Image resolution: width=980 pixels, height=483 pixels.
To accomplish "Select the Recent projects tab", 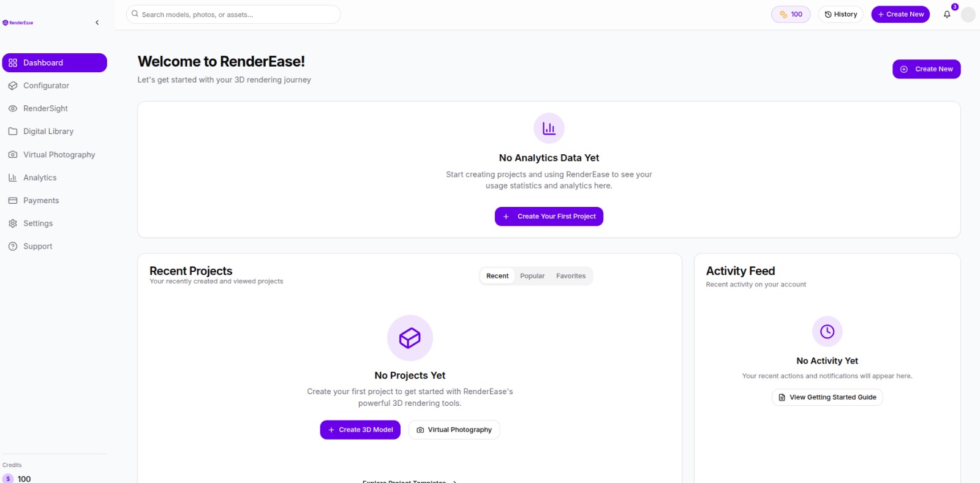I will (497, 276).
